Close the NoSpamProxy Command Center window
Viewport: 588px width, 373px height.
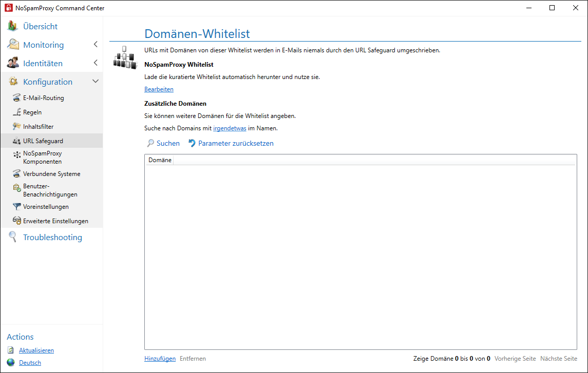576,8
